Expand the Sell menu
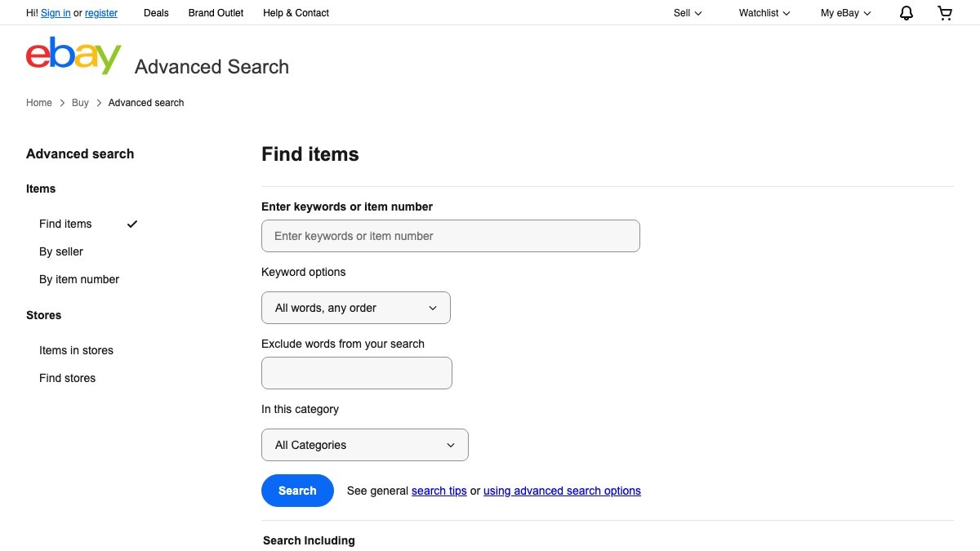Image resolution: width=980 pixels, height=551 pixels. click(688, 13)
